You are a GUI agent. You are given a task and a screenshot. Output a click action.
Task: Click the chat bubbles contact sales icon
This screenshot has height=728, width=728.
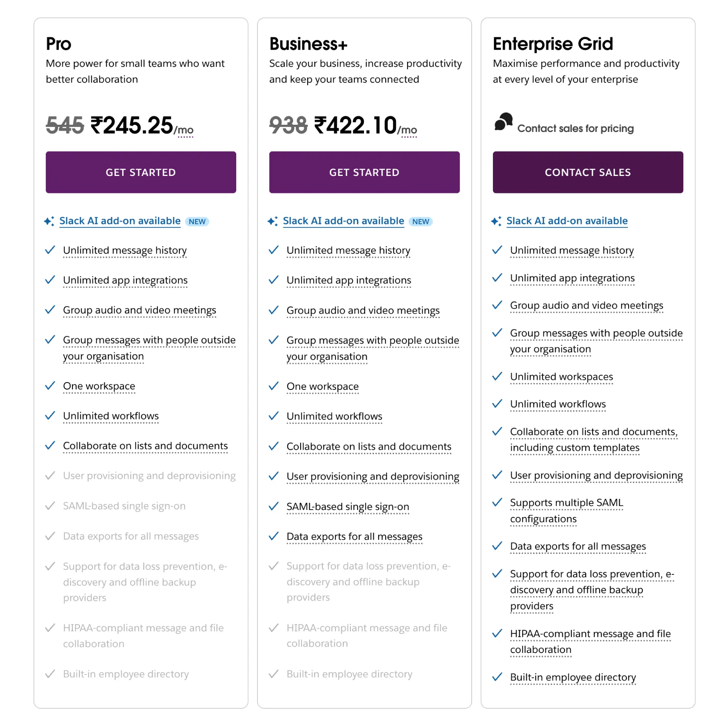(503, 122)
